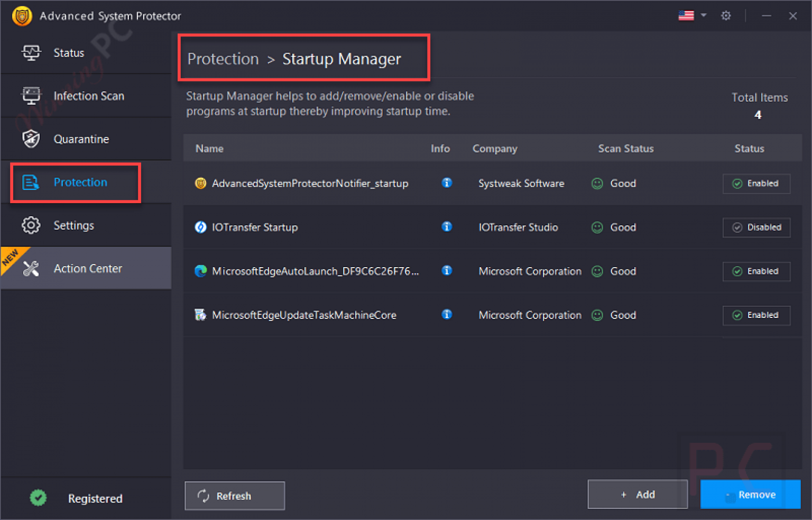Toggle Enabled status for MicrosoftEdgeAutoLaunch entry

coord(756,271)
